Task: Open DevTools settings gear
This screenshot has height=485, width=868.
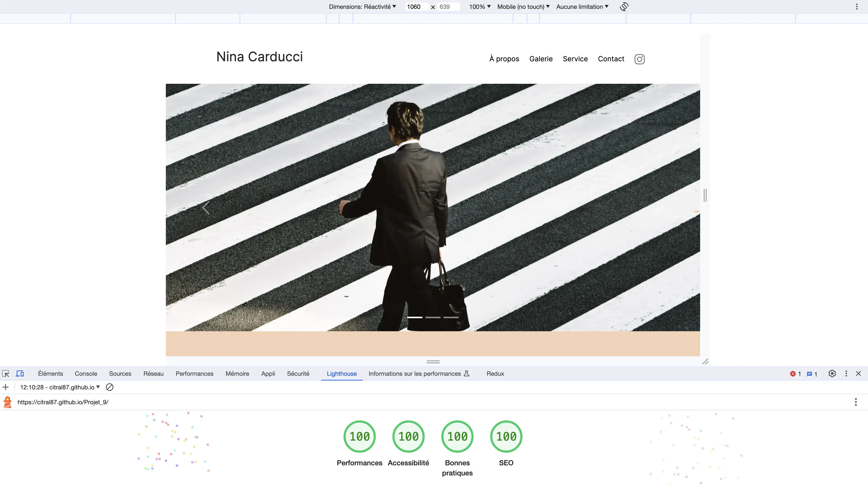Action: 832,373
